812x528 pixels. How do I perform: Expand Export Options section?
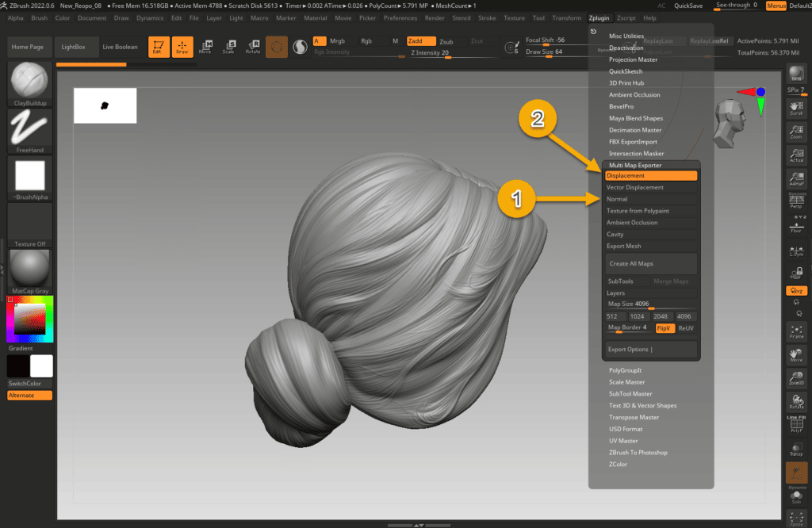[x=650, y=350]
